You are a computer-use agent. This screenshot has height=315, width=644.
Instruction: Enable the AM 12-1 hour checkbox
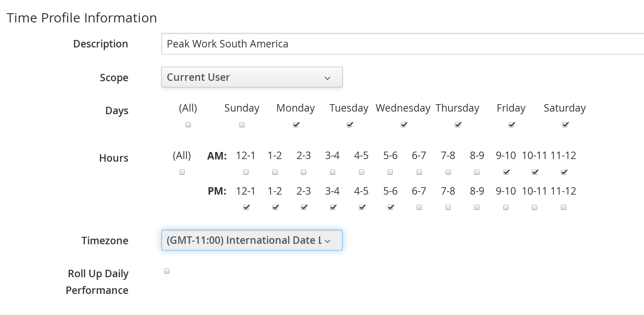coord(246,172)
